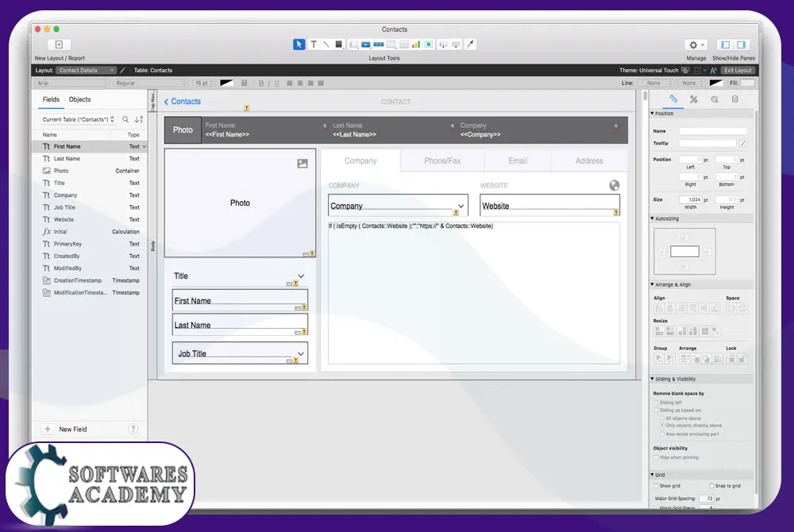Viewport: 794px width, 532px height.
Task: Click the Photo button in header
Action: pyautogui.click(x=183, y=129)
